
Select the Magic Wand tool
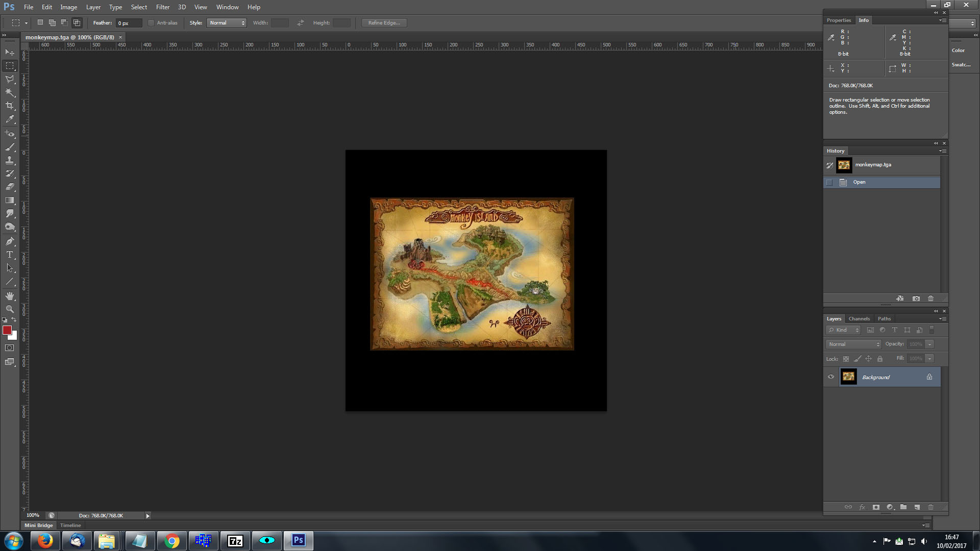point(10,92)
